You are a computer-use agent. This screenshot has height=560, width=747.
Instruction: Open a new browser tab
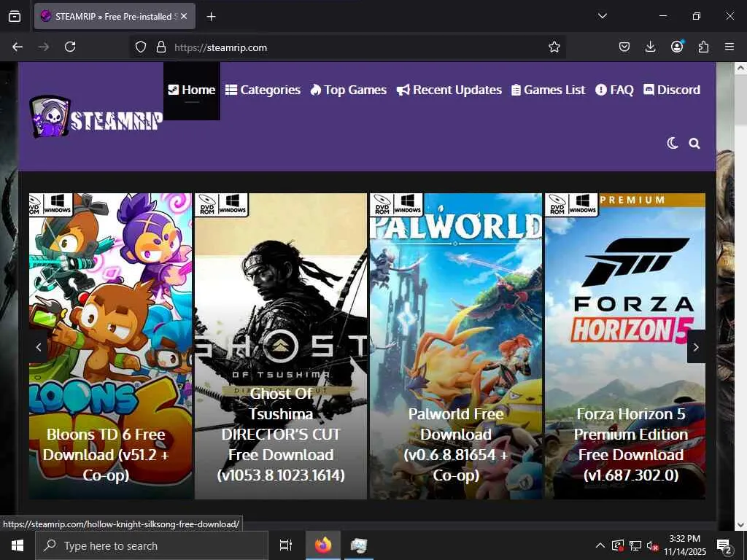pos(211,17)
